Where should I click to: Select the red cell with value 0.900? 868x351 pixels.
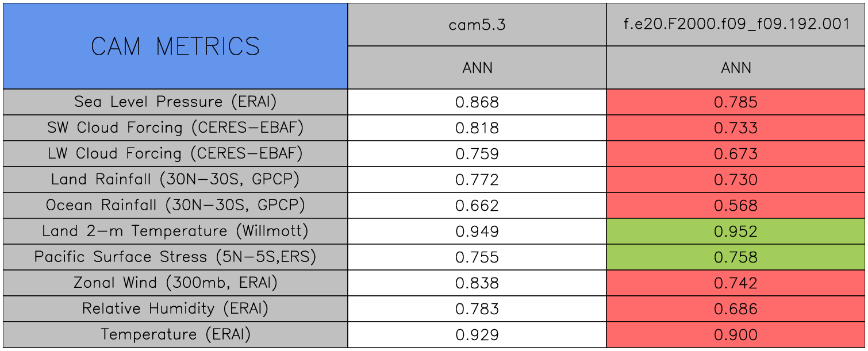(x=736, y=335)
